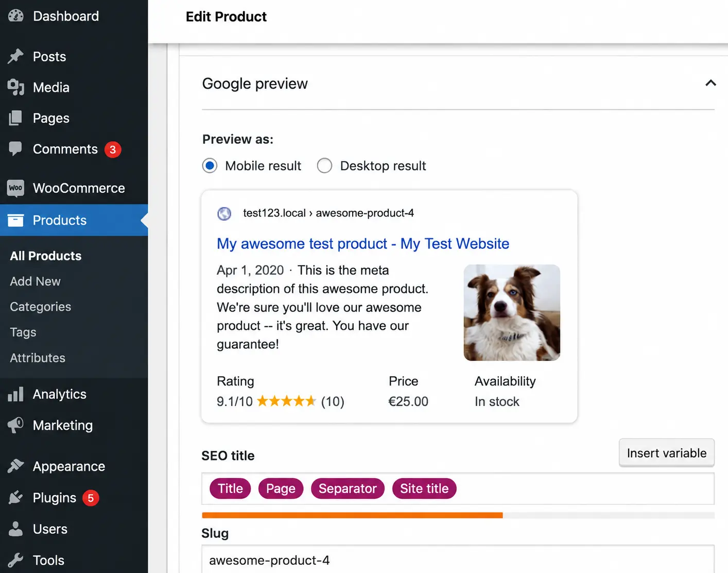The width and height of the screenshot is (728, 573).
Task: Select the Mobile result radio button
Action: coord(210,166)
